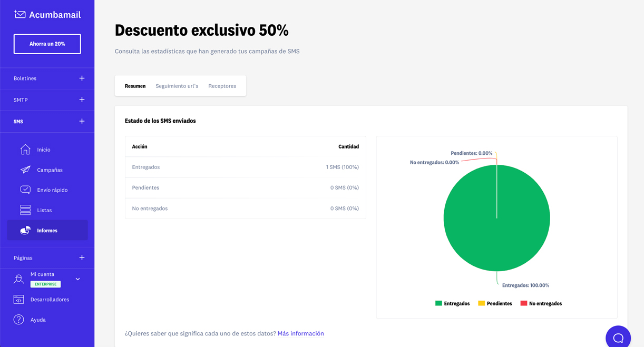
Task: Switch to Seguimiento url's tab
Action: [x=177, y=86]
